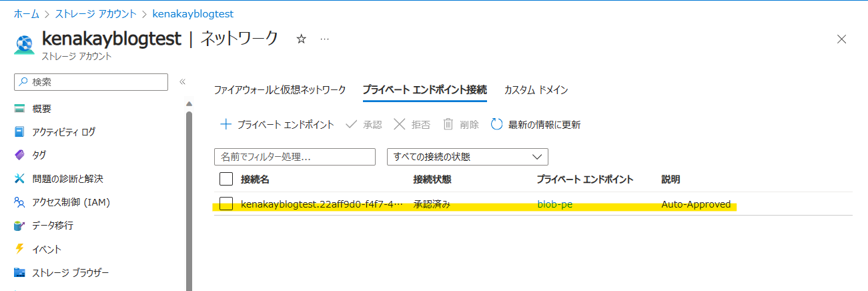Click the 接続名 column header
This screenshot has height=291, width=868.
click(255, 179)
